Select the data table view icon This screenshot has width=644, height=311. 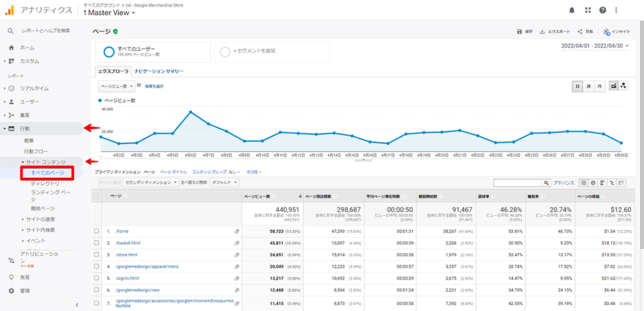click(583, 182)
